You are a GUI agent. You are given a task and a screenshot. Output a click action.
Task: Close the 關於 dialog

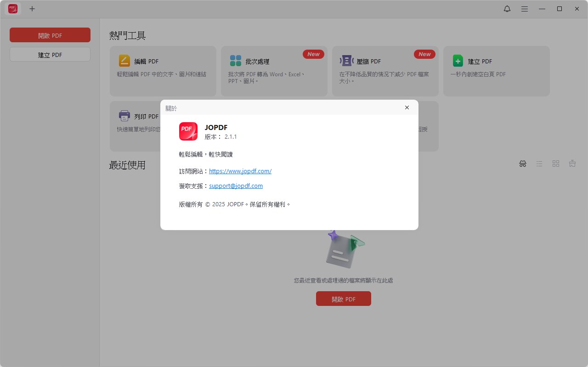click(407, 107)
